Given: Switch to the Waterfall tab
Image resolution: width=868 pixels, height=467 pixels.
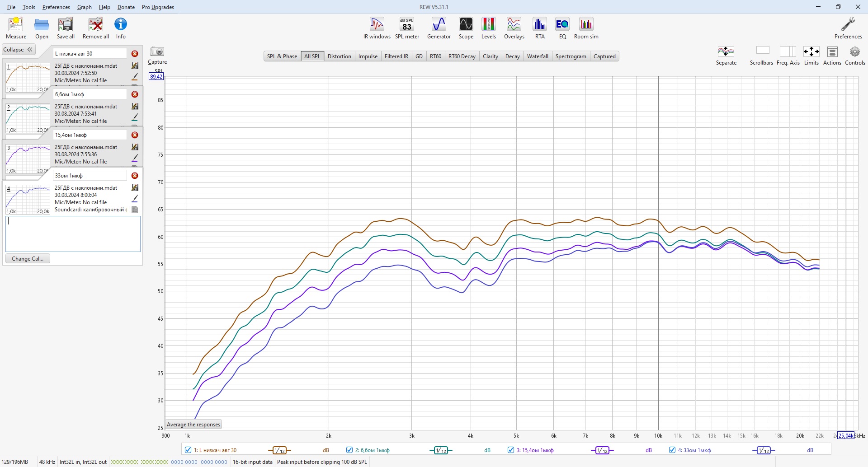Looking at the screenshot, I should tap(538, 56).
